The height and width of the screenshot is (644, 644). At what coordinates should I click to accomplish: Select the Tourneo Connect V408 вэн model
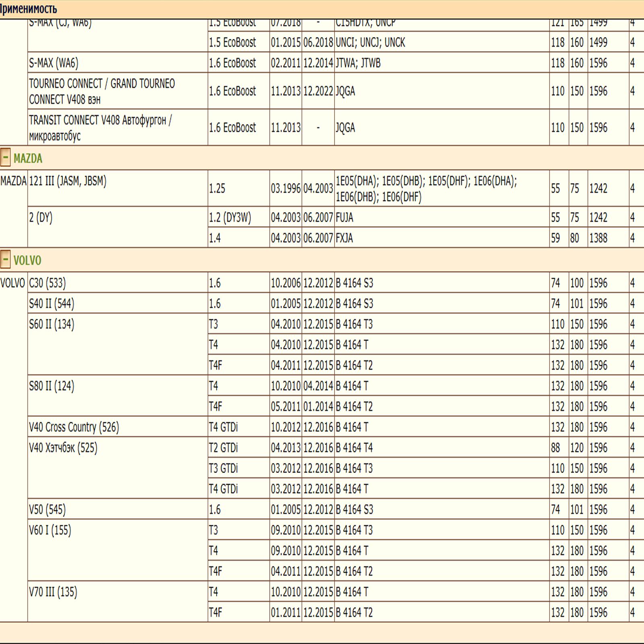(x=101, y=91)
